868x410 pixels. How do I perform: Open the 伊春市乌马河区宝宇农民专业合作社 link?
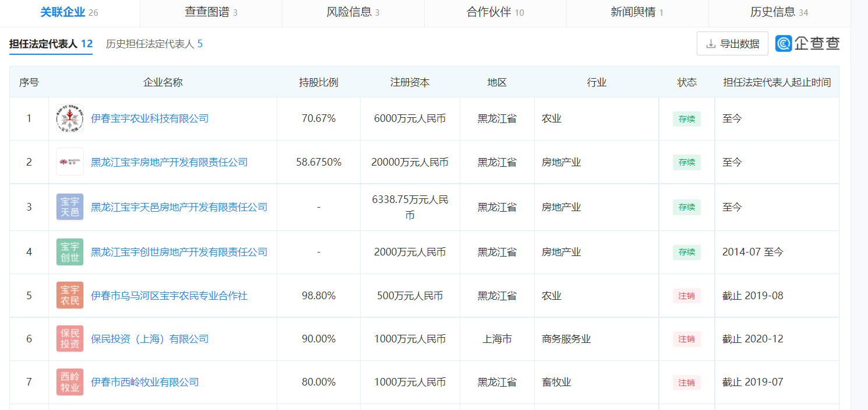point(170,296)
